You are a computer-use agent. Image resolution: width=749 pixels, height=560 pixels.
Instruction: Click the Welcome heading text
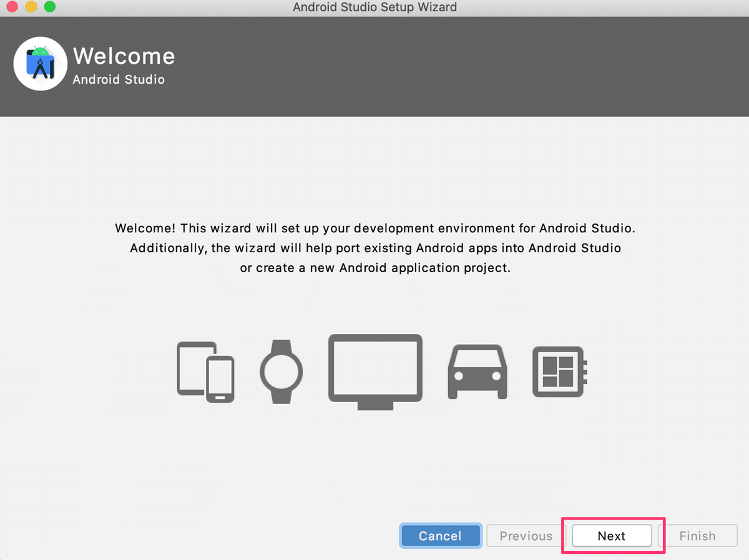124,56
